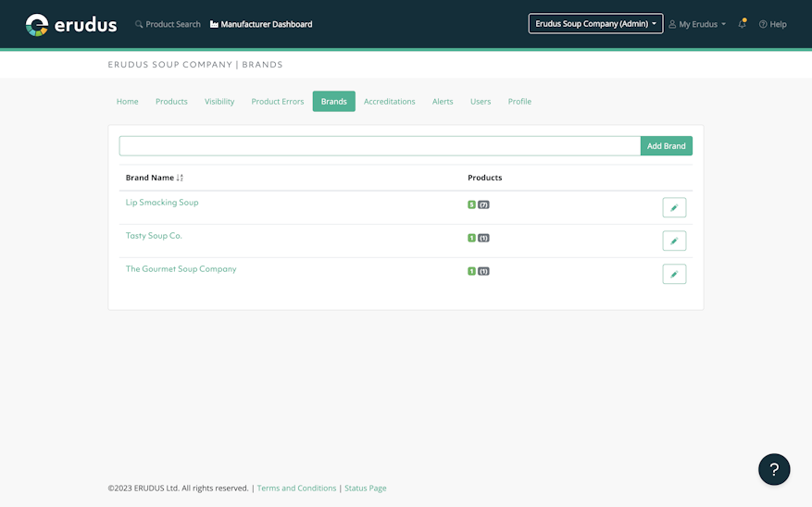Switch to the Accreditations tab

click(390, 102)
